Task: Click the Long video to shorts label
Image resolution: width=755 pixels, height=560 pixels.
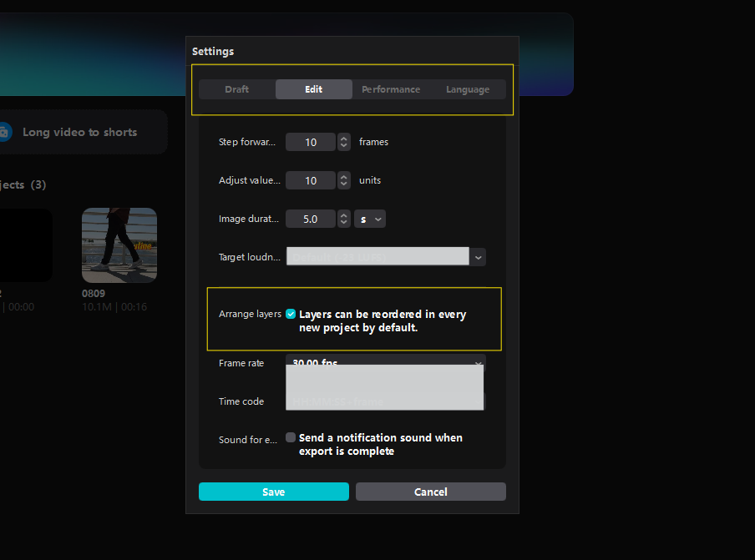Action: coord(80,132)
